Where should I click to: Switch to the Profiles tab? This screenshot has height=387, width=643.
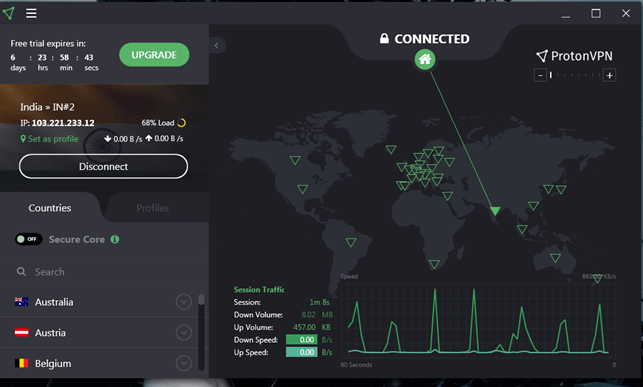point(153,208)
